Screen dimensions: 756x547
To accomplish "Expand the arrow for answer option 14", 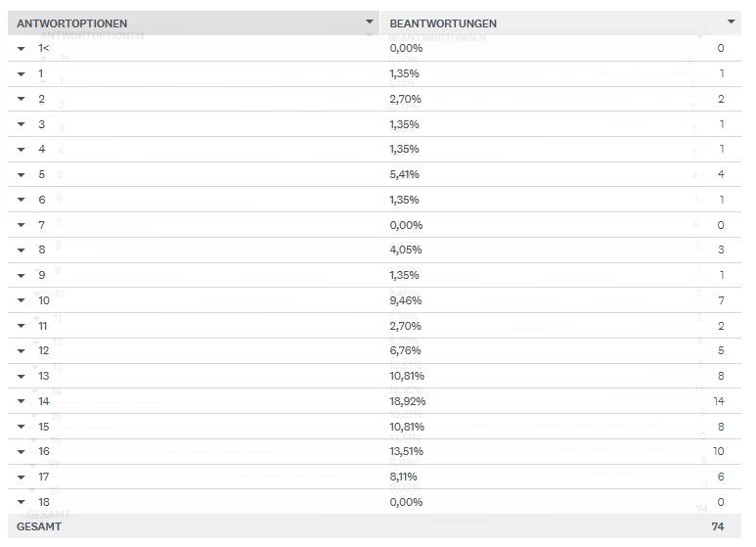I will [22, 401].
